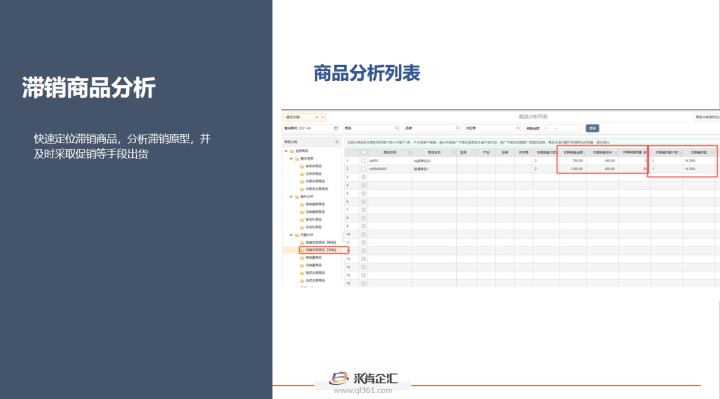Screen dimensions: 720x399
Task: Tick the select-all checkbox in the table header
Action: coord(363,152)
